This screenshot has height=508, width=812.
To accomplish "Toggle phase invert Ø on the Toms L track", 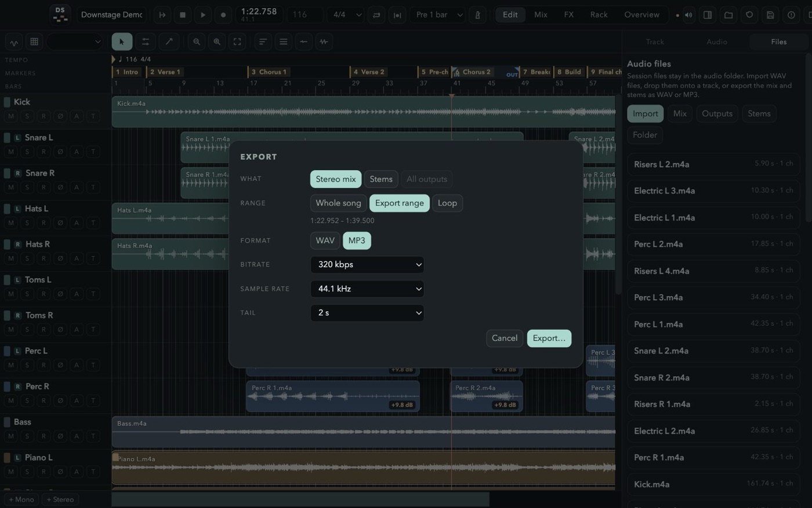I will coord(60,294).
